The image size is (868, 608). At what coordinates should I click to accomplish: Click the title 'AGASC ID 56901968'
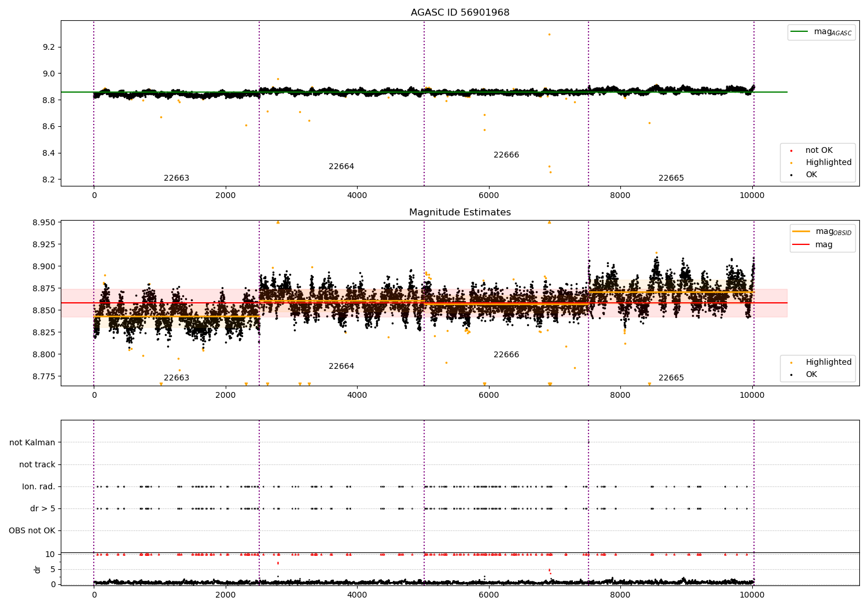coord(460,13)
